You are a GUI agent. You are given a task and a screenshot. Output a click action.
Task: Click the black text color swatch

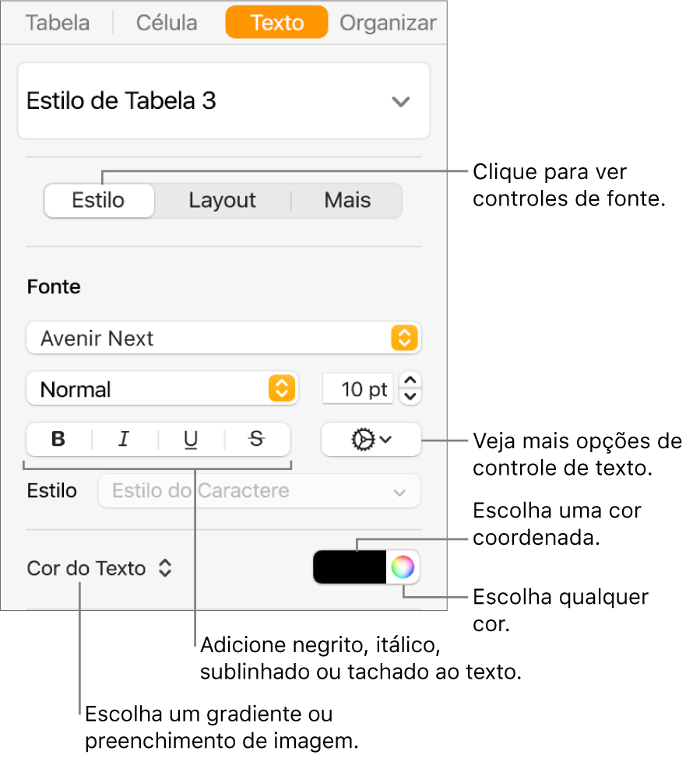click(350, 567)
